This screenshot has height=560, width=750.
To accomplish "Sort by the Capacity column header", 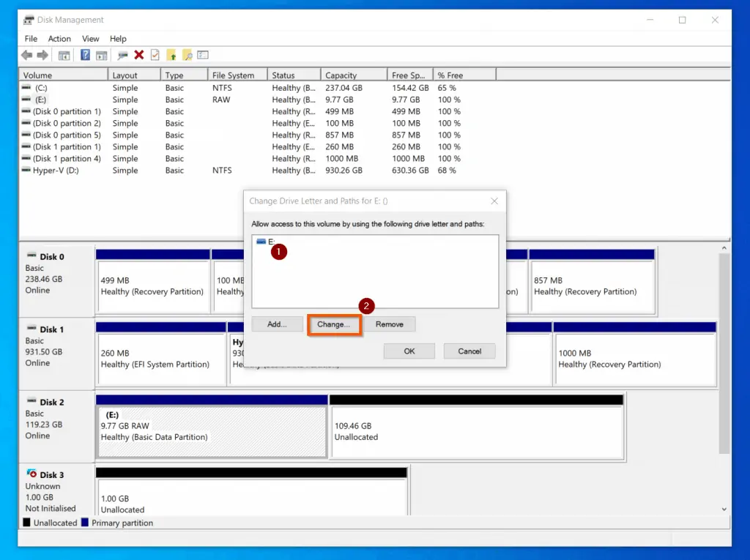I will [x=354, y=75].
